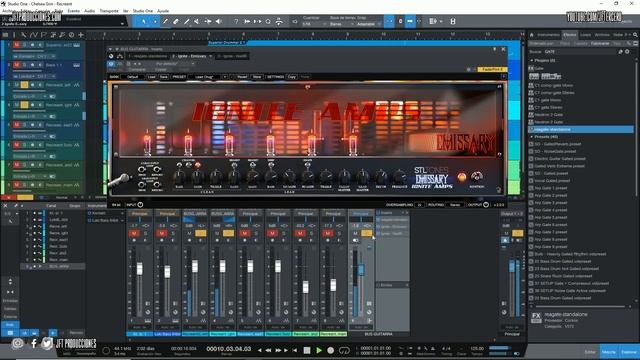This screenshot has height=360, width=640.
Task: Open the Routing Stereo dropdown
Action: [x=456, y=205]
